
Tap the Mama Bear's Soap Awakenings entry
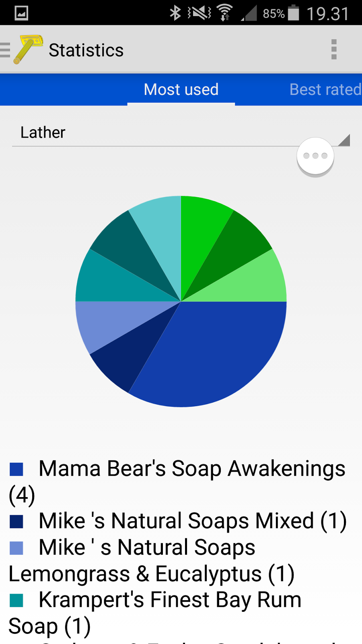tap(191, 469)
